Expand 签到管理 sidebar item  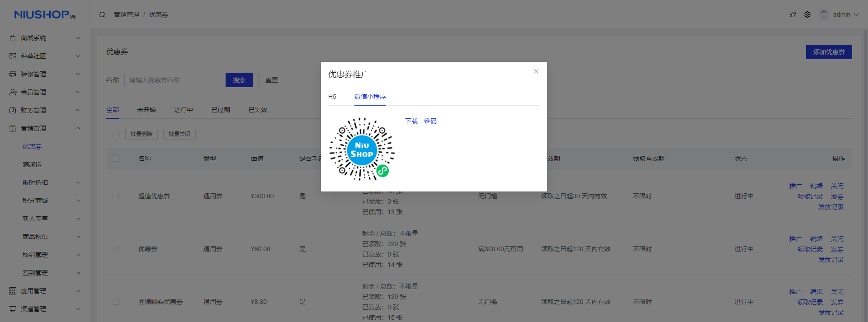click(x=45, y=273)
